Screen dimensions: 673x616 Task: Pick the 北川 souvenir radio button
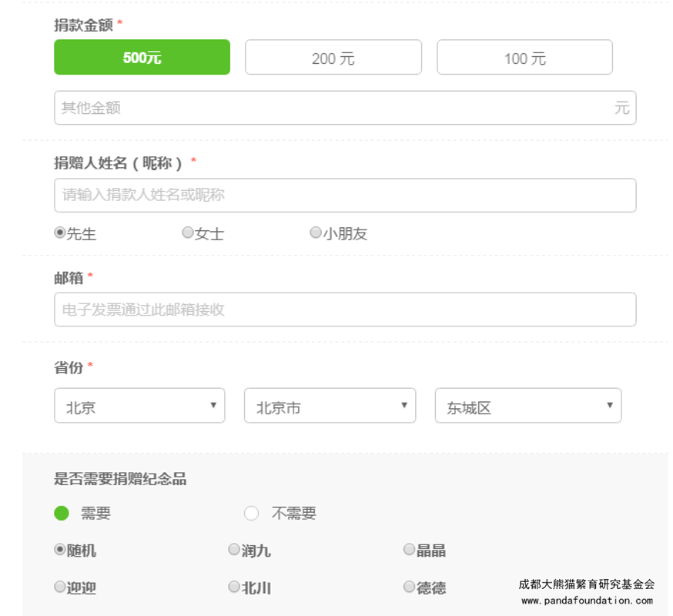click(x=234, y=588)
